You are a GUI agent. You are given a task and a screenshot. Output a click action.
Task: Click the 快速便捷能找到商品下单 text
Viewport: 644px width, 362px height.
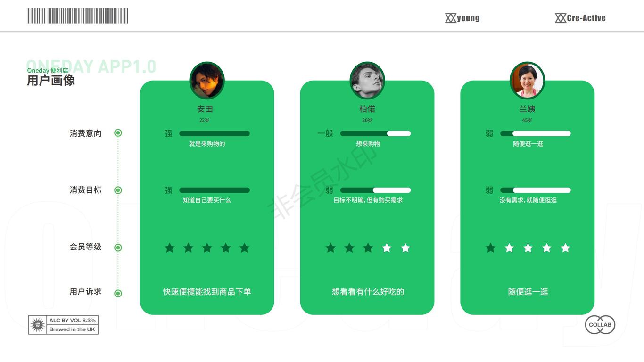(x=207, y=292)
